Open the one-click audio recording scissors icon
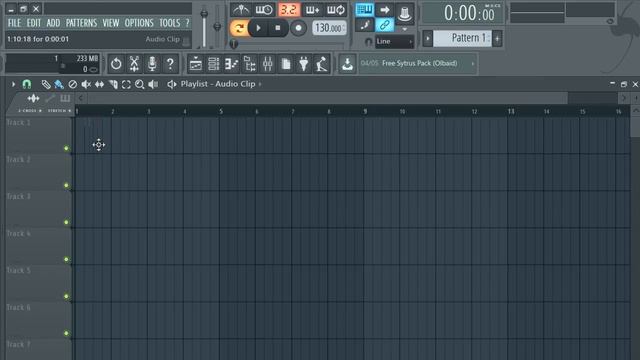This screenshot has width=640, height=360. [x=134, y=64]
